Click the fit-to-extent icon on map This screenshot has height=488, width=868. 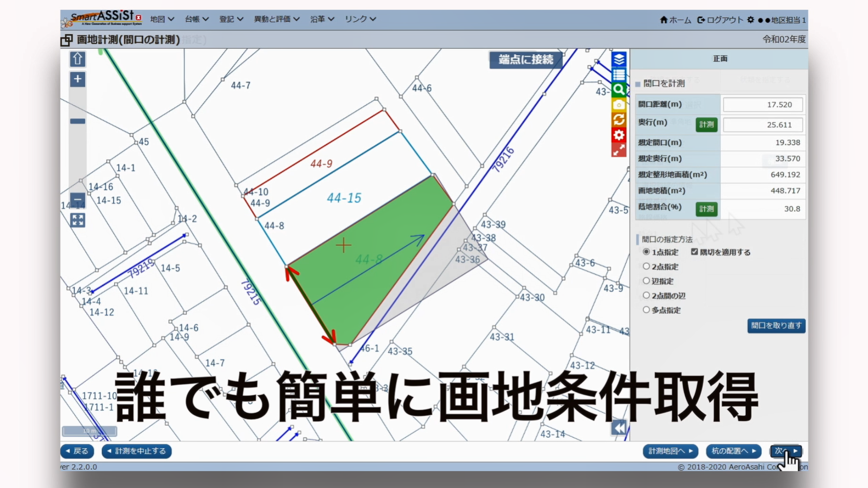click(x=78, y=220)
